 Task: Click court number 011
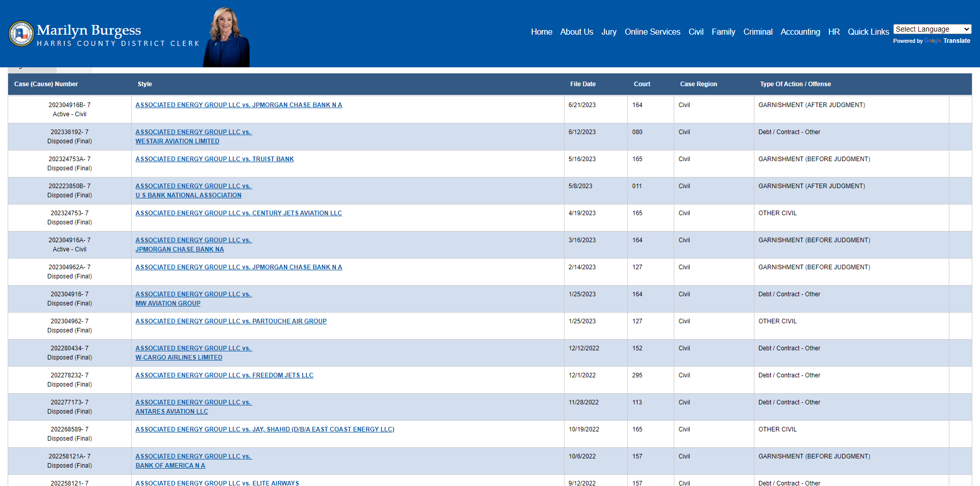(x=637, y=186)
